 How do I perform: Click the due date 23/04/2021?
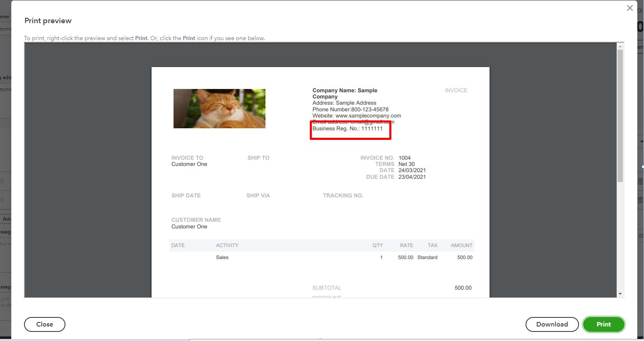pyautogui.click(x=412, y=177)
